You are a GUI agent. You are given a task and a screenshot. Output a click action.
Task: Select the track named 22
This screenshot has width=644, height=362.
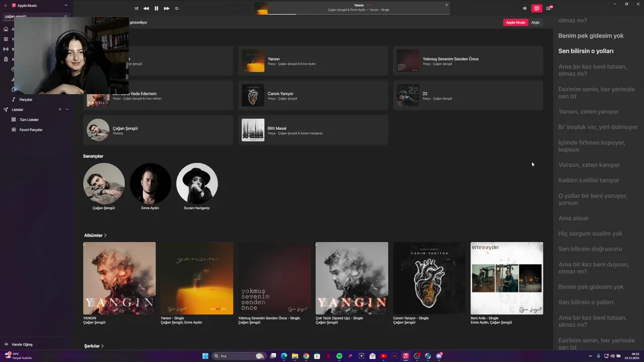click(x=468, y=96)
